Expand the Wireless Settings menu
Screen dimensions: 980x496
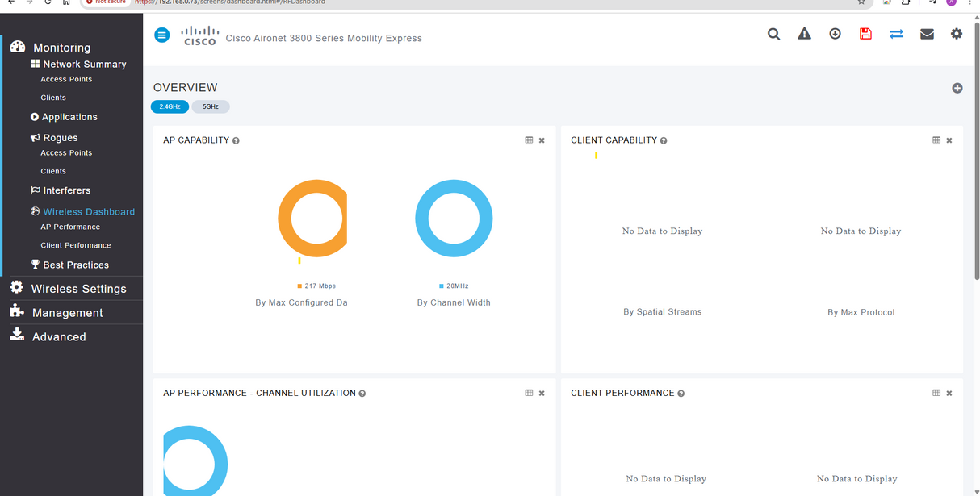point(78,289)
